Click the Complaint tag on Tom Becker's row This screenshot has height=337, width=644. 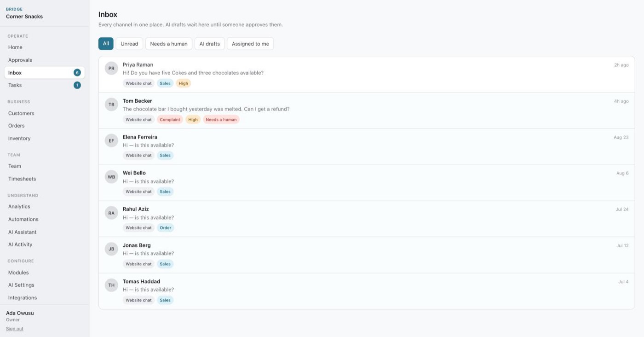(x=170, y=120)
